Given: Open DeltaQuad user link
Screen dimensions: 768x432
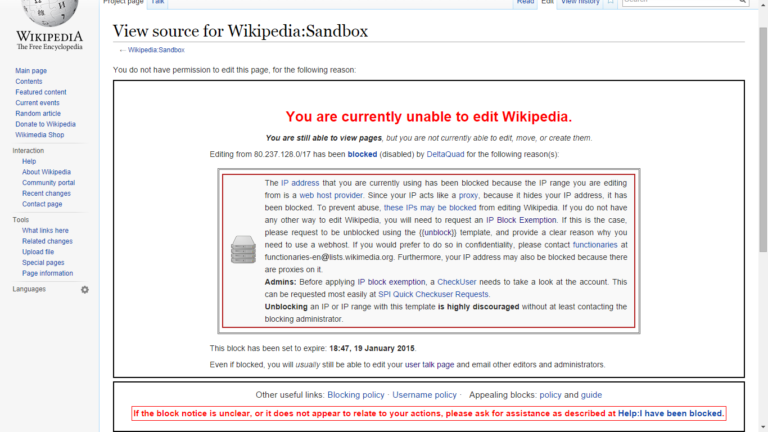Looking at the screenshot, I should pyautogui.click(x=445, y=154).
